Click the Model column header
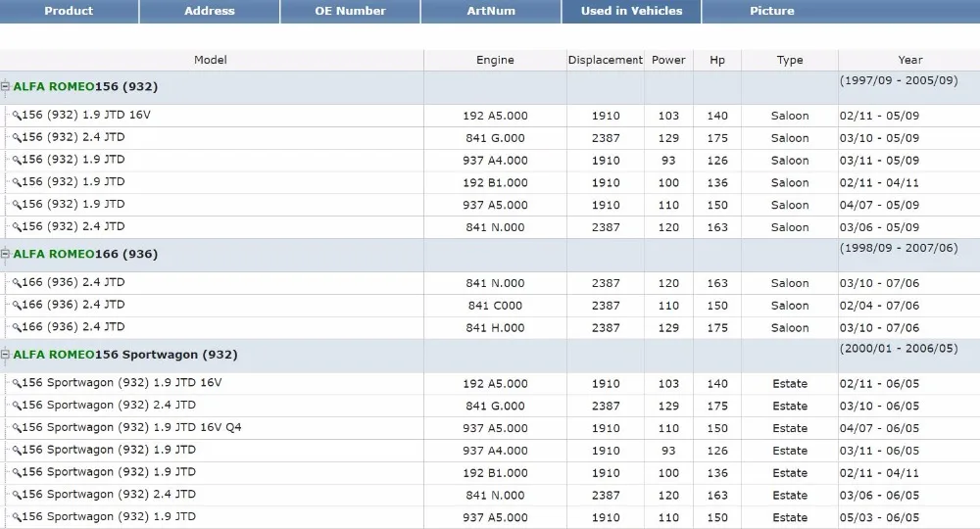This screenshot has height=529, width=980. pyautogui.click(x=211, y=60)
